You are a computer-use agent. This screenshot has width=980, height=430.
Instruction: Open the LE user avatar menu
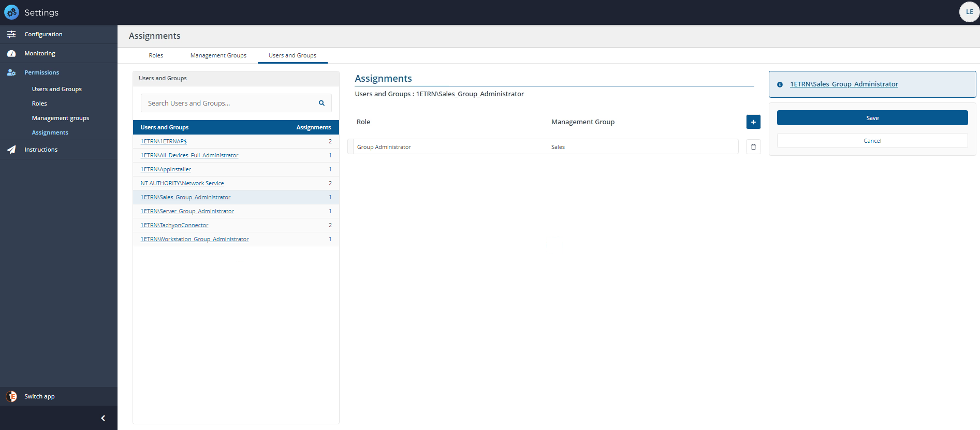click(x=969, y=12)
